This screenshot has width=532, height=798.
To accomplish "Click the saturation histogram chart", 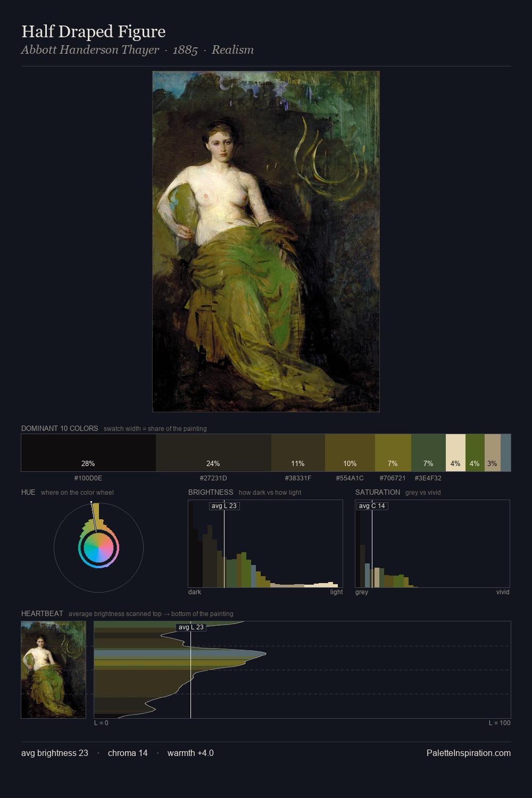I will [433, 544].
